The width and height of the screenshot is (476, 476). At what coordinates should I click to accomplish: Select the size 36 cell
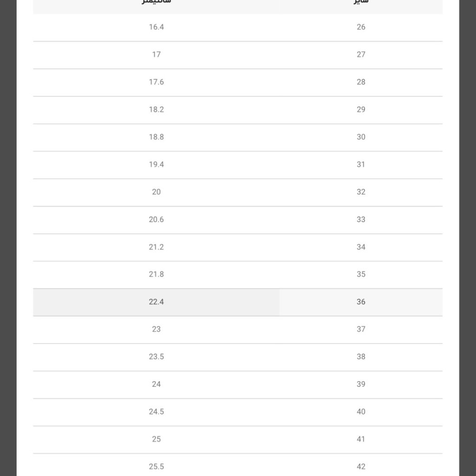361,302
